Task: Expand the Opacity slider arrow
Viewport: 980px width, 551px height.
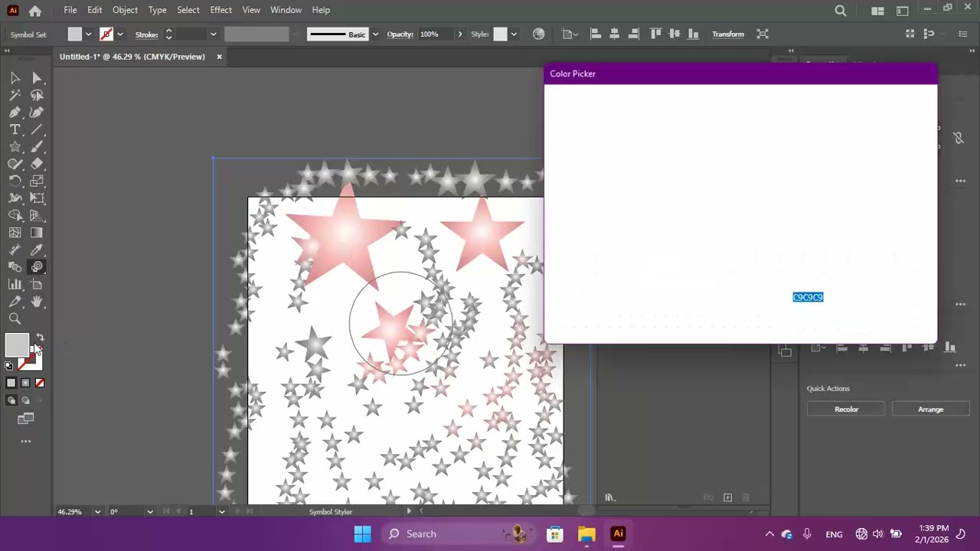Action: pyautogui.click(x=459, y=34)
